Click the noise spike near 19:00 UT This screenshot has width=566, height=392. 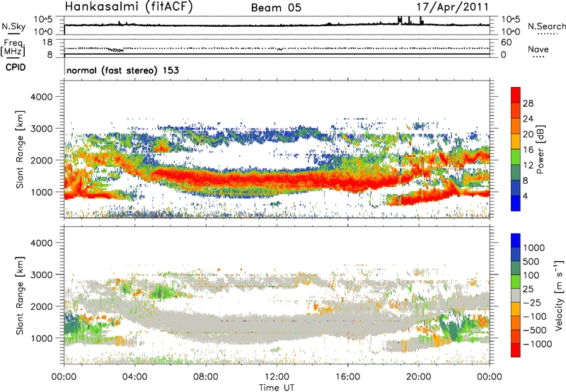click(x=400, y=21)
